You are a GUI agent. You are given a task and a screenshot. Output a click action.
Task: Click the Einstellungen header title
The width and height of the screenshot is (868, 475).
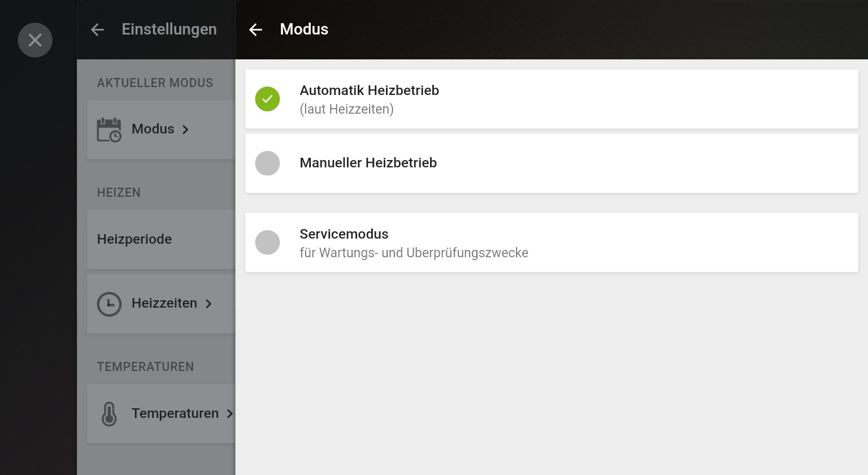(169, 29)
